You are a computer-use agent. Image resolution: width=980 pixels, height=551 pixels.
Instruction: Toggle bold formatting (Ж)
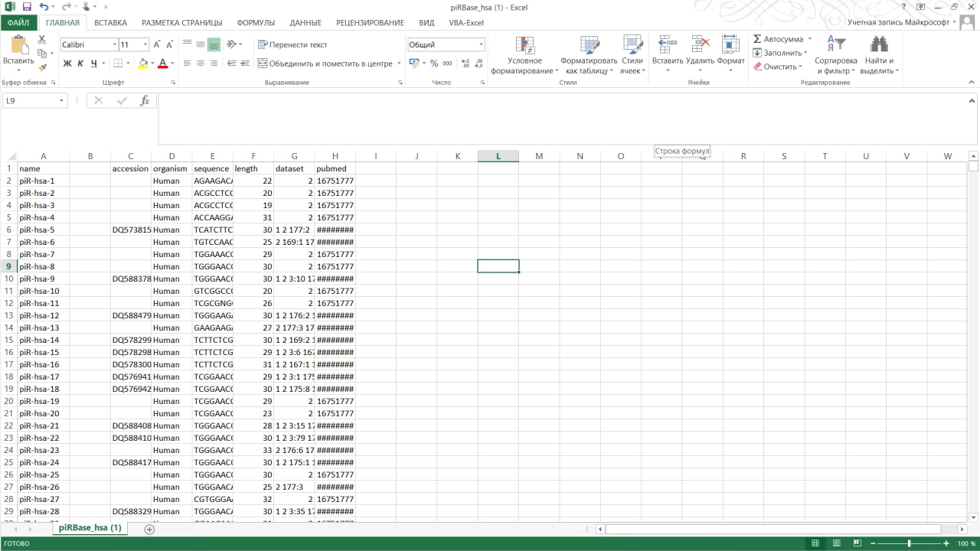[67, 64]
